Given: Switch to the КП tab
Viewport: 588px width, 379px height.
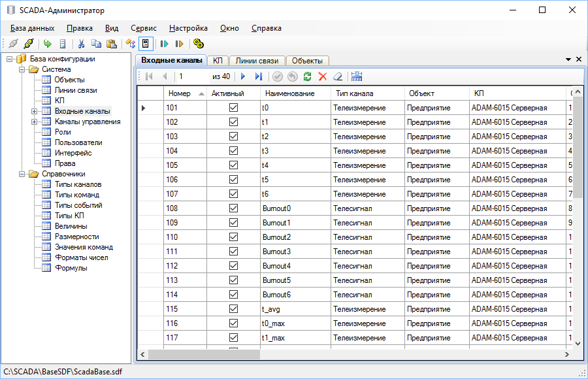Looking at the screenshot, I should tap(218, 61).
